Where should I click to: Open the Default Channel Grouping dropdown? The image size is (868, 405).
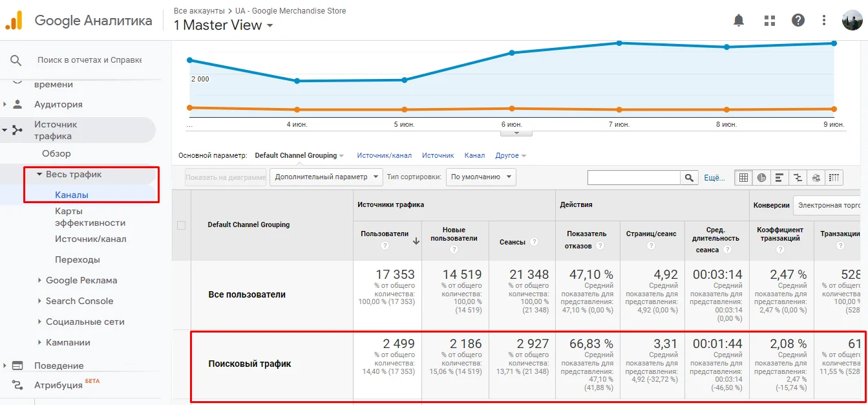coord(299,155)
